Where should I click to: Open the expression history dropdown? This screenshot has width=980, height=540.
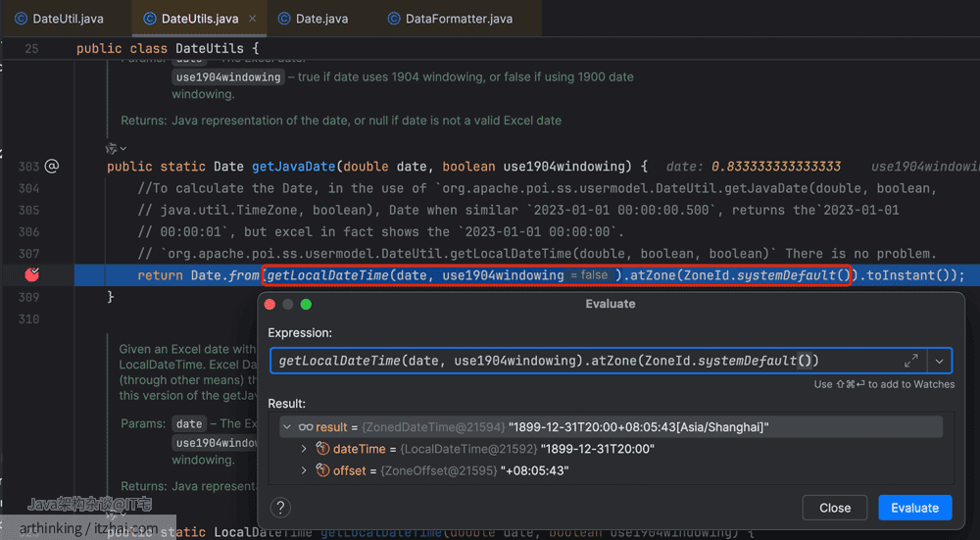pos(939,361)
